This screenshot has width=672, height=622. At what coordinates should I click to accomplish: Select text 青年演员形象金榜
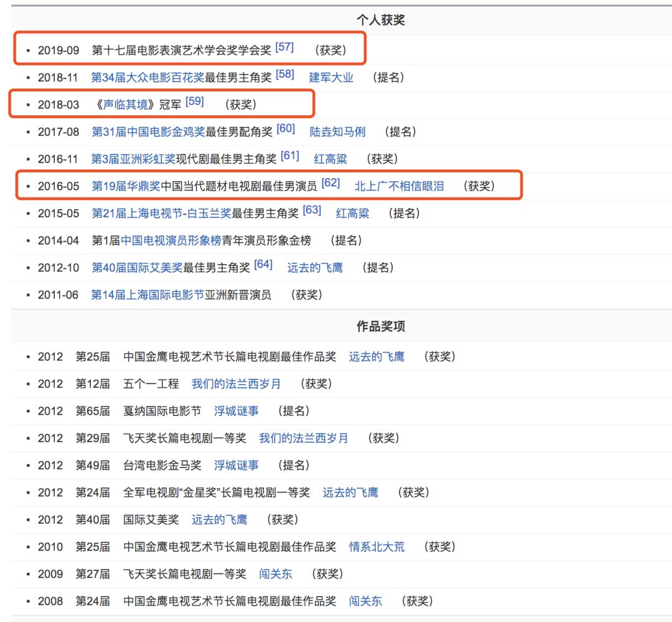(x=266, y=241)
